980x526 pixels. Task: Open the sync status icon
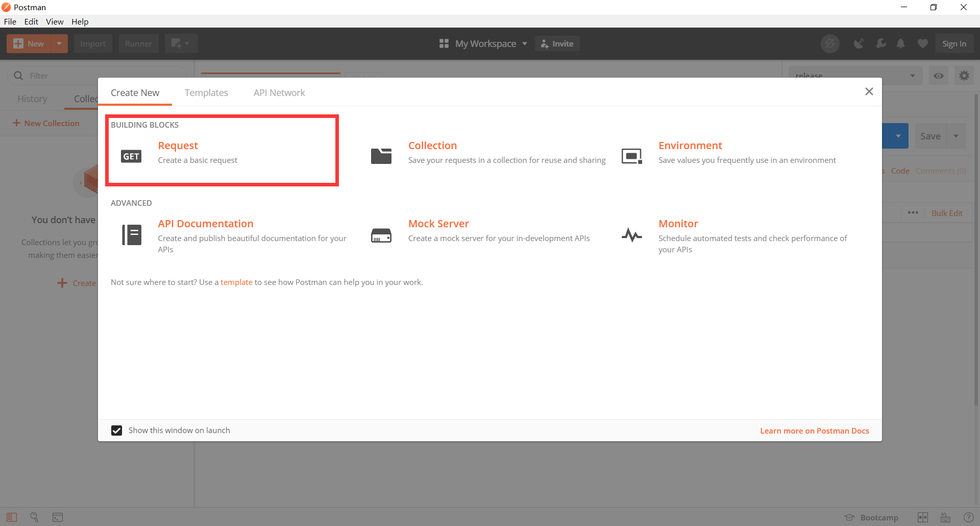pos(830,44)
